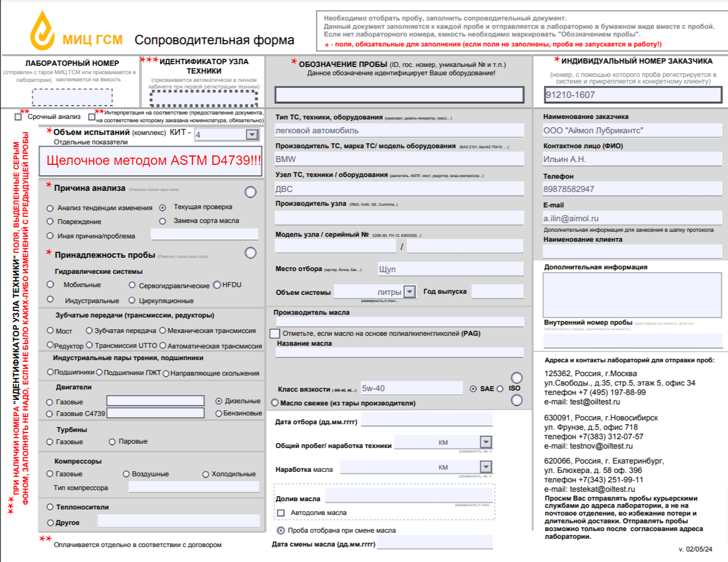The height and width of the screenshot is (562, 728).
Task: Choose Газовые engine radio under Двигатели
Action: (50, 402)
